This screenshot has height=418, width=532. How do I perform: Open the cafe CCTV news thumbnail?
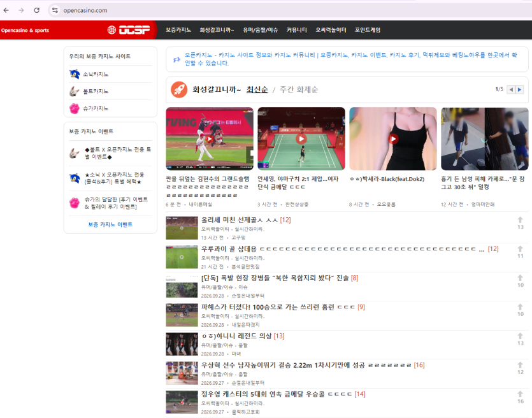click(x=484, y=139)
